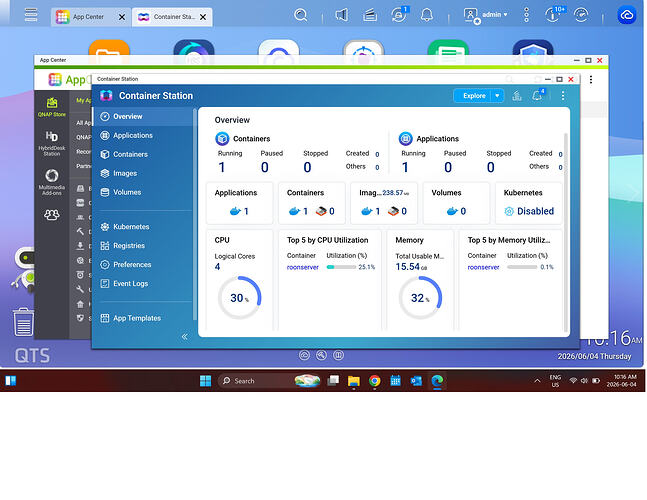Collapse the Container Station sidebar chevrons

(x=184, y=337)
